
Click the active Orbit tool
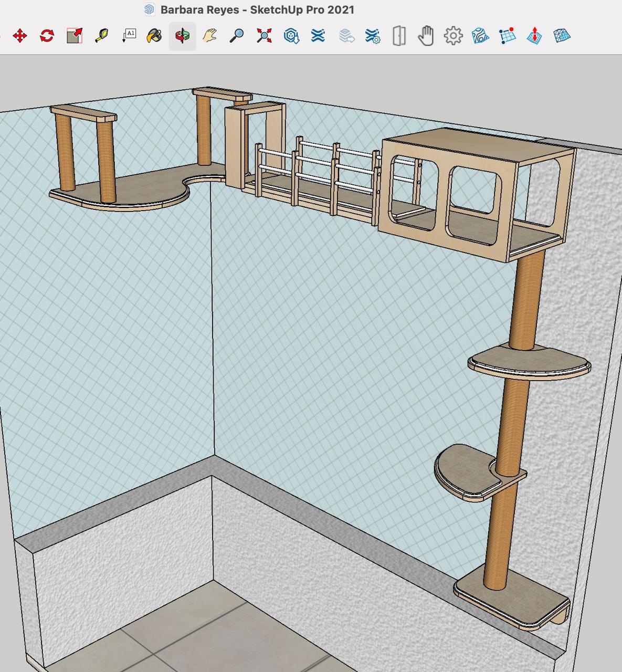pos(183,36)
